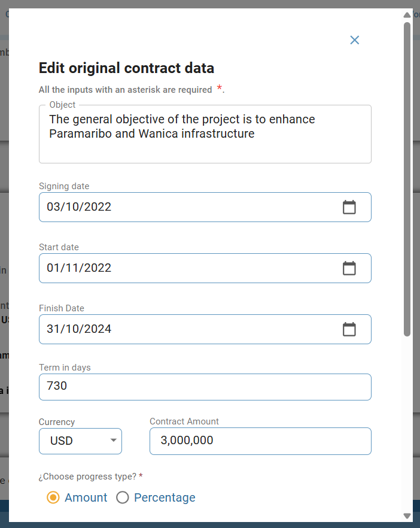Select the Amount progress type
The height and width of the screenshot is (528, 420).
tap(53, 497)
